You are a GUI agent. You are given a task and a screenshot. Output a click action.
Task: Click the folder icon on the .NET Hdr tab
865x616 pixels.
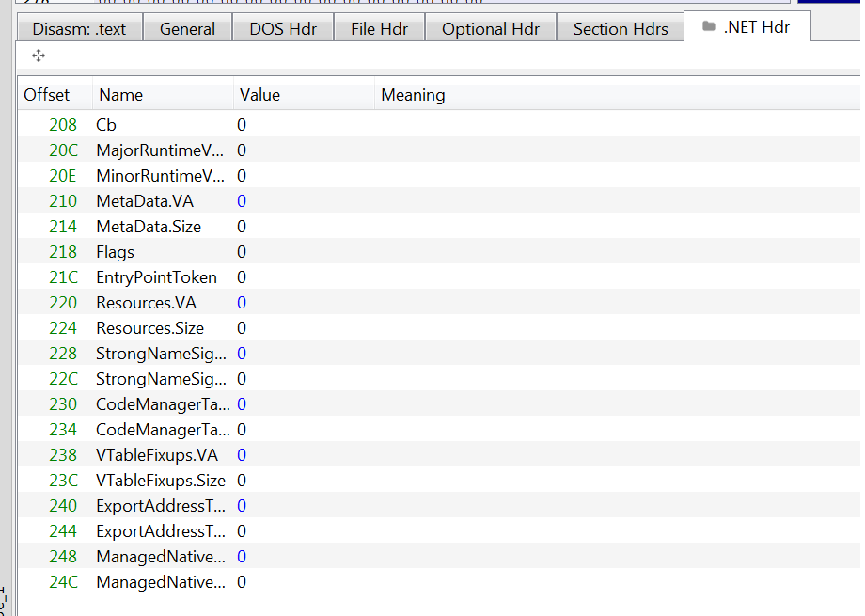[709, 26]
